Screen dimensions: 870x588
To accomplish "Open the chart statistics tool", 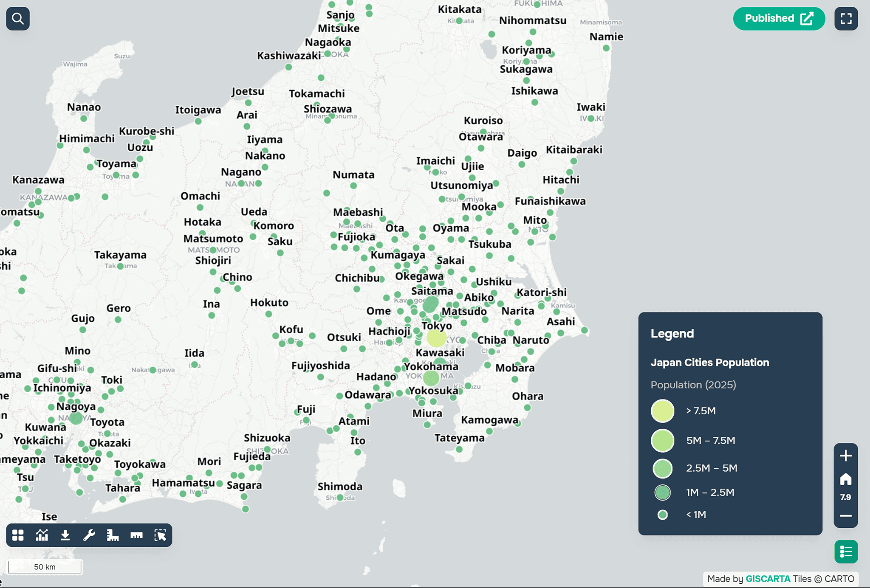I will [42, 535].
